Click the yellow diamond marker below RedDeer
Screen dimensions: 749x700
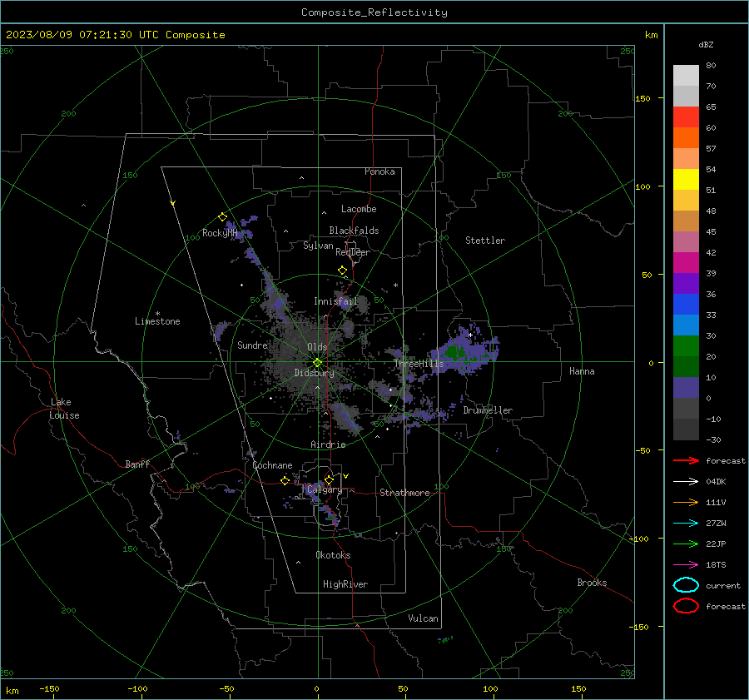[342, 271]
